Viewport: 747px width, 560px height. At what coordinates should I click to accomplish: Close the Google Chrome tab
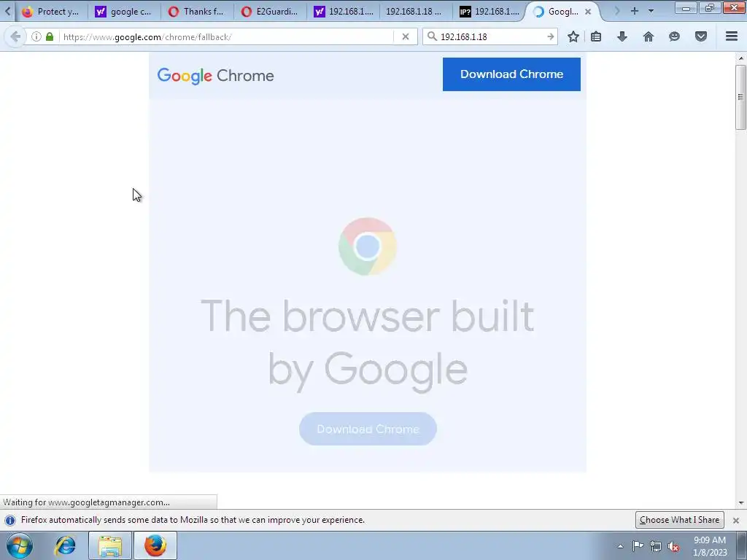[588, 12]
